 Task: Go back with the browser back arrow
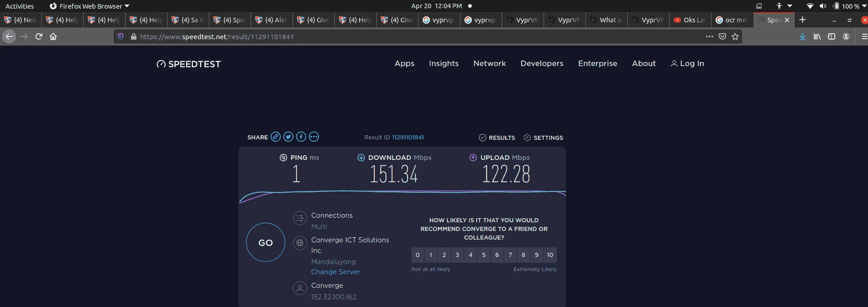coord(9,36)
